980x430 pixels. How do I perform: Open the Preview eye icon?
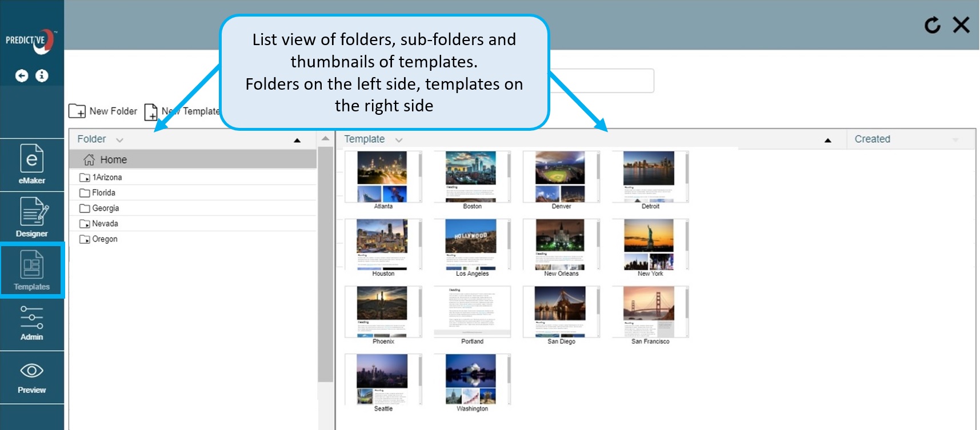coord(31,377)
